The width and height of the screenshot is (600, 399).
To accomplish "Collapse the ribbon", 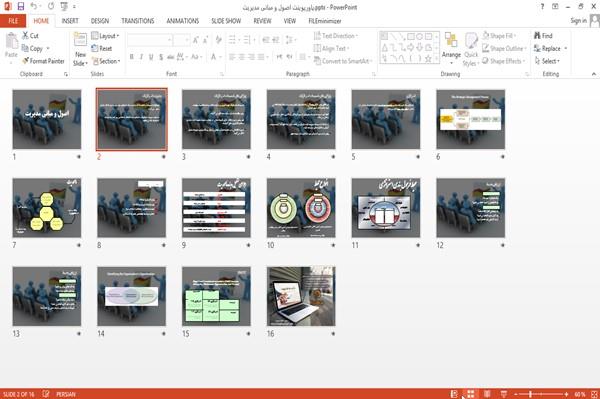I will pyautogui.click(x=594, y=74).
